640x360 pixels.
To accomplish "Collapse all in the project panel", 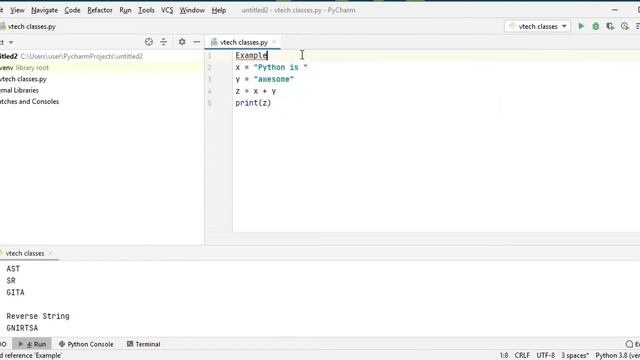I will pos(163,42).
